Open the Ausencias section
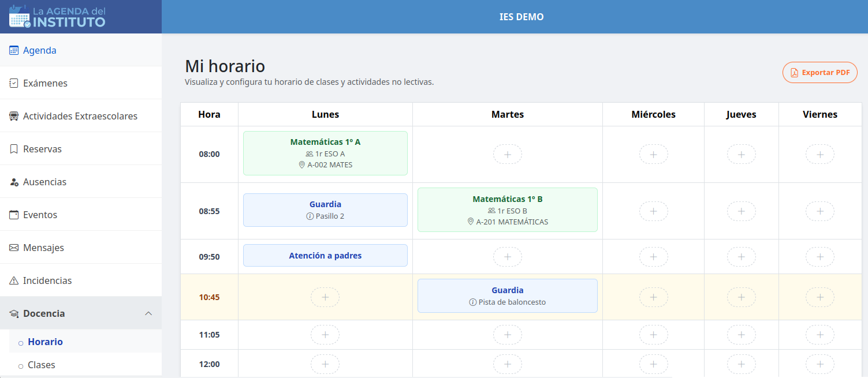 click(x=81, y=182)
